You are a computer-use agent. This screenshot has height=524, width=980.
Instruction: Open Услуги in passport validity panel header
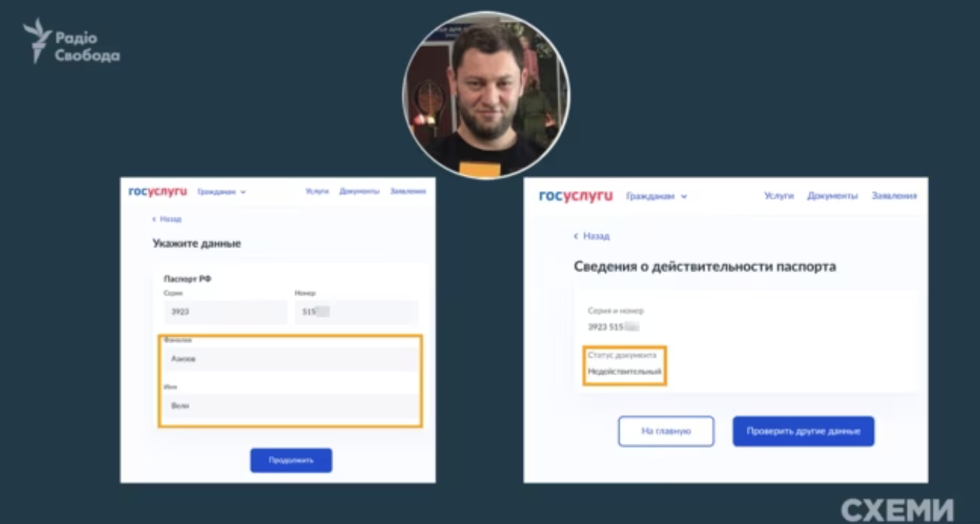coord(779,196)
